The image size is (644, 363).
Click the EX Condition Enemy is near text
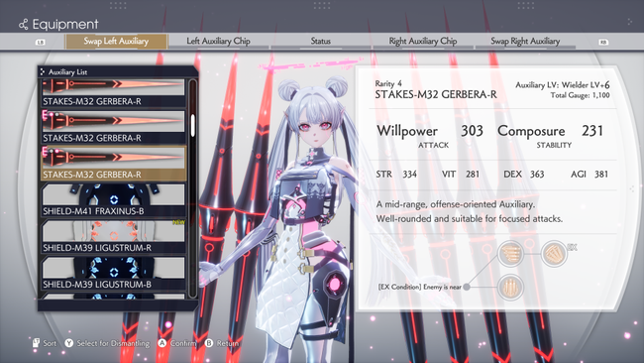click(420, 287)
